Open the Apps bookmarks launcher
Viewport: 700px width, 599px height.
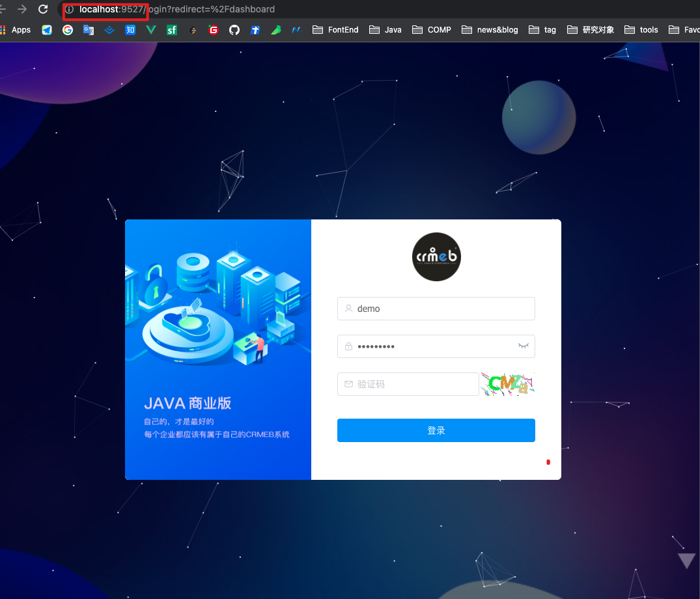coord(14,29)
